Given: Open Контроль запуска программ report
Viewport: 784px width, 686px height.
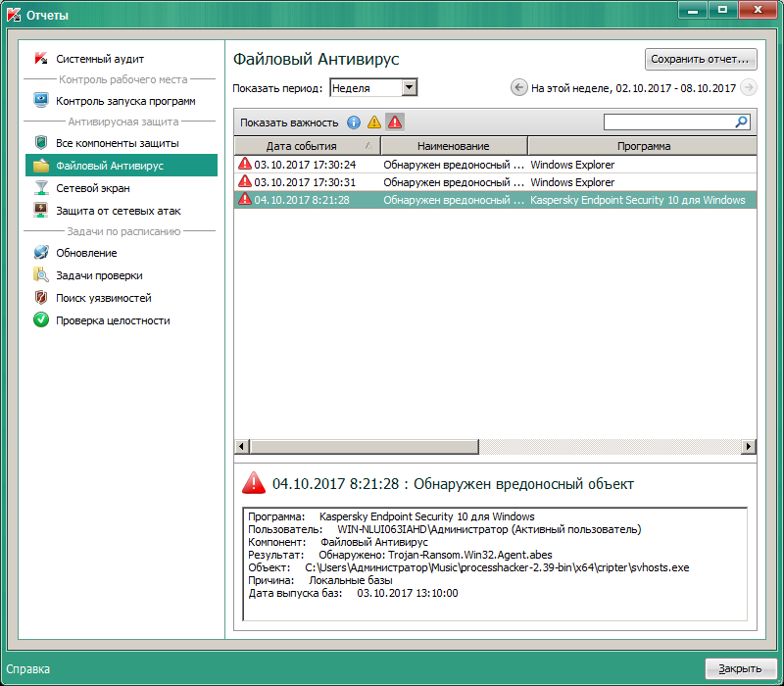Looking at the screenshot, I should [x=125, y=101].
